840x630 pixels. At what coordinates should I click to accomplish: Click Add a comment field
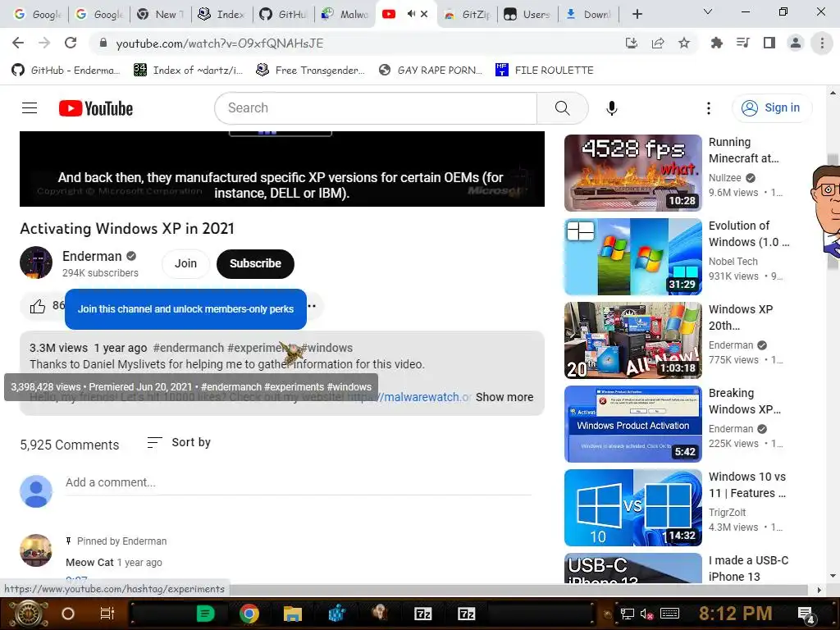[x=299, y=482]
